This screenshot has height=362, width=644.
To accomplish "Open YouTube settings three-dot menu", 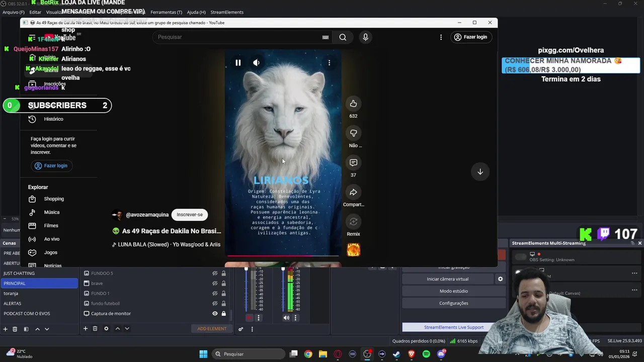I will [x=441, y=37].
